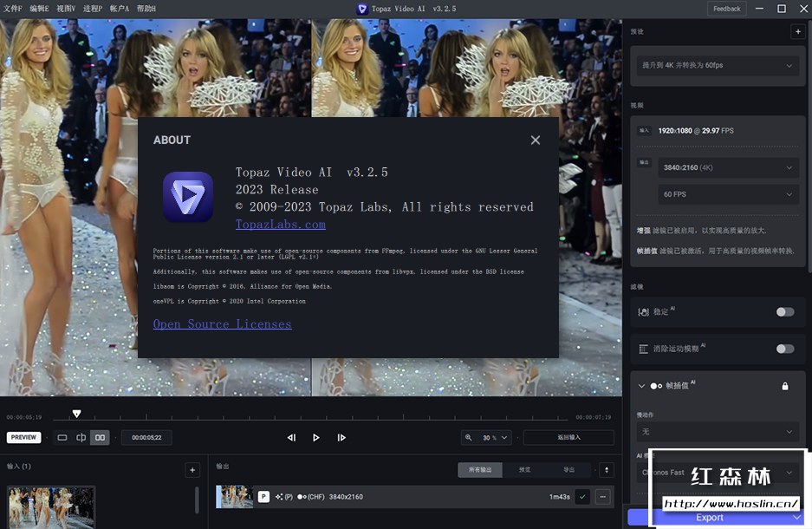The width and height of the screenshot is (812, 529).
Task: Click the zoom magnifier icon
Action: click(x=469, y=438)
